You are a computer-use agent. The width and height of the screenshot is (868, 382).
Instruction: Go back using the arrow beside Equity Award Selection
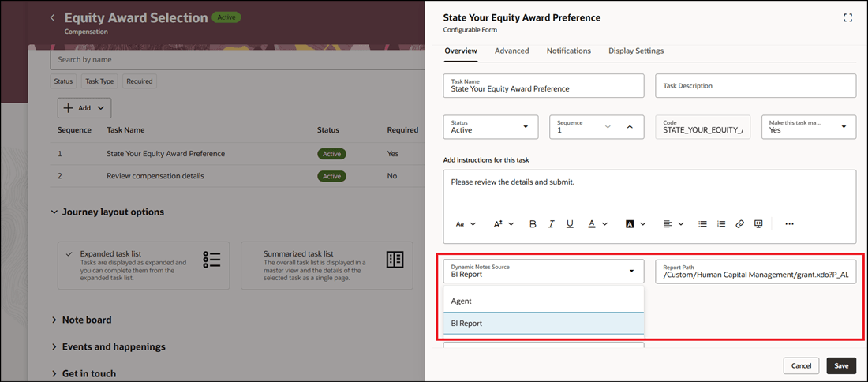53,17
